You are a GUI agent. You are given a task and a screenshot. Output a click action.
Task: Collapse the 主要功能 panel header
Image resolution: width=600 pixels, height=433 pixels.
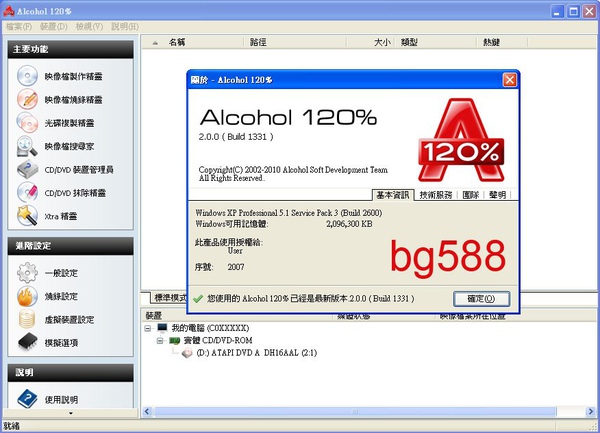pyautogui.click(x=70, y=49)
